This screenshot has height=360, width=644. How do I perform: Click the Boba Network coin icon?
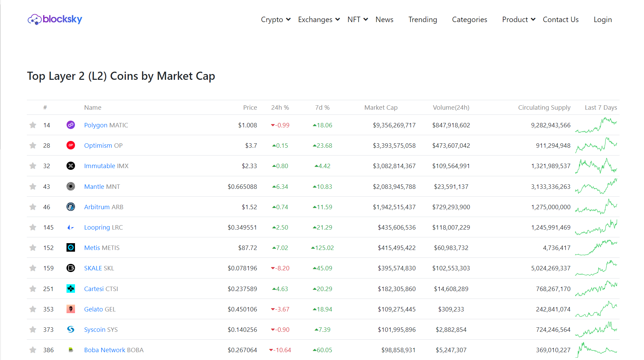(71, 350)
